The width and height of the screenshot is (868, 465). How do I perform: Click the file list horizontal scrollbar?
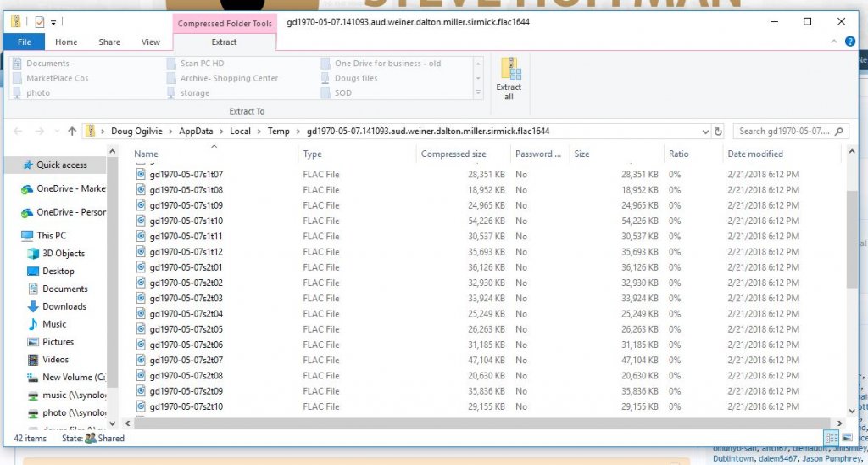click(481, 423)
